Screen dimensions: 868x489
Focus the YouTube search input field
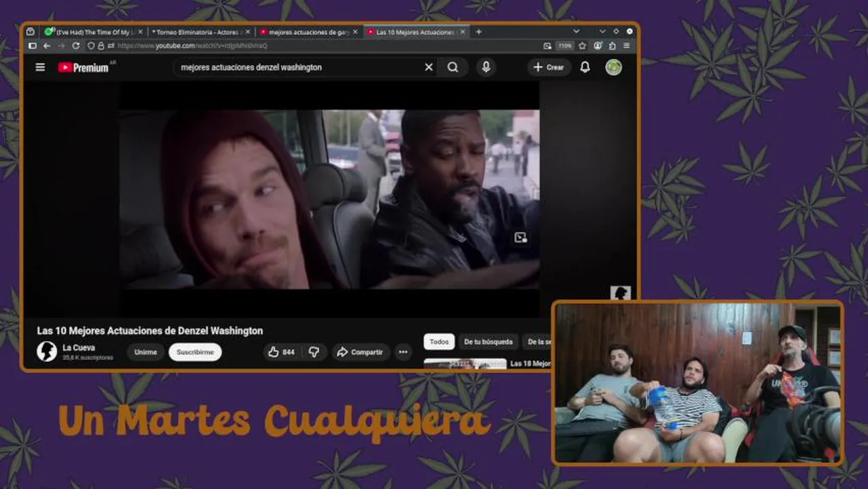pos(299,67)
